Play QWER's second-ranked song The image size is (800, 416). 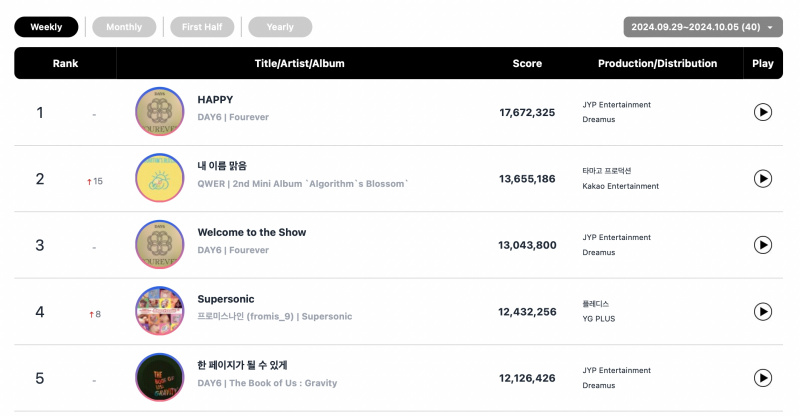coord(762,179)
